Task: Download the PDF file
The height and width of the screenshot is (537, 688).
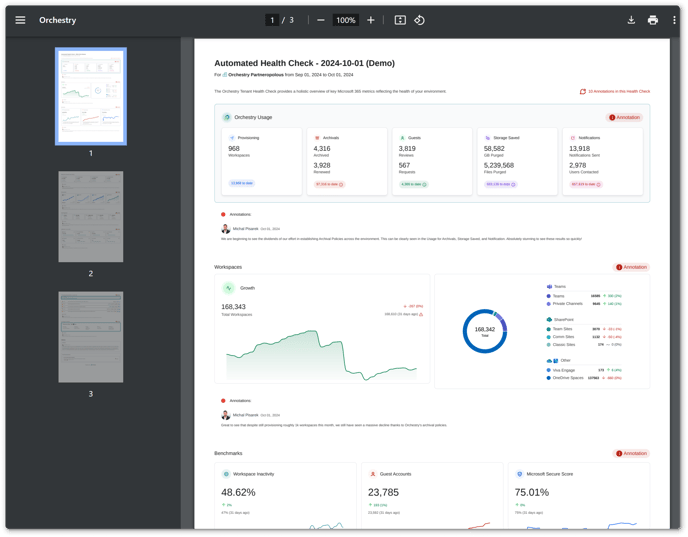Action: click(631, 20)
